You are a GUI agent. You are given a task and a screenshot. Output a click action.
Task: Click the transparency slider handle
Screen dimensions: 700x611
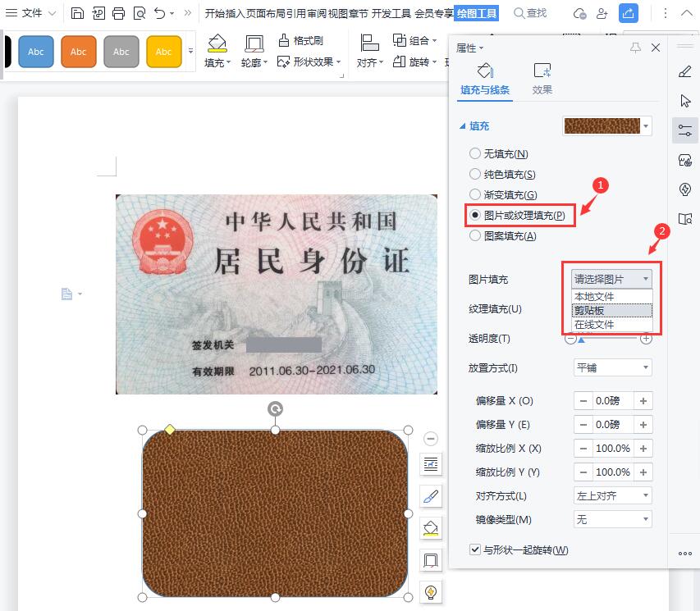coord(581,340)
